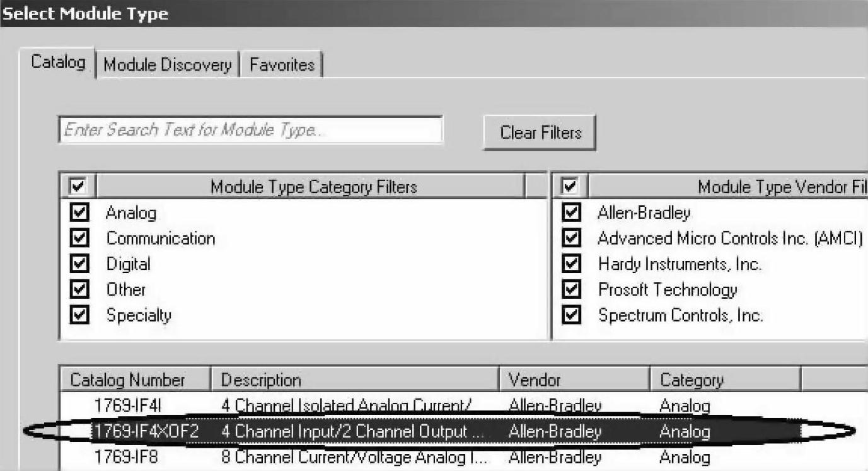Uncheck the Communication category filter

(x=80, y=238)
